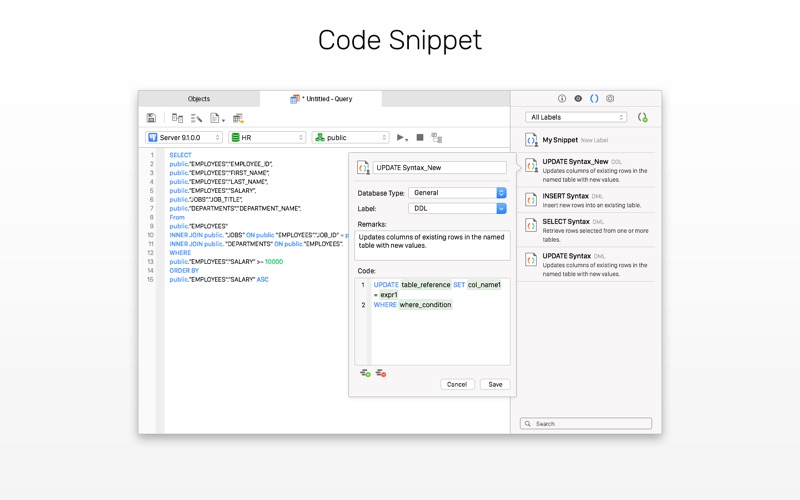
Task: Click the remove placeholder red minus icon
Action: (x=381, y=373)
